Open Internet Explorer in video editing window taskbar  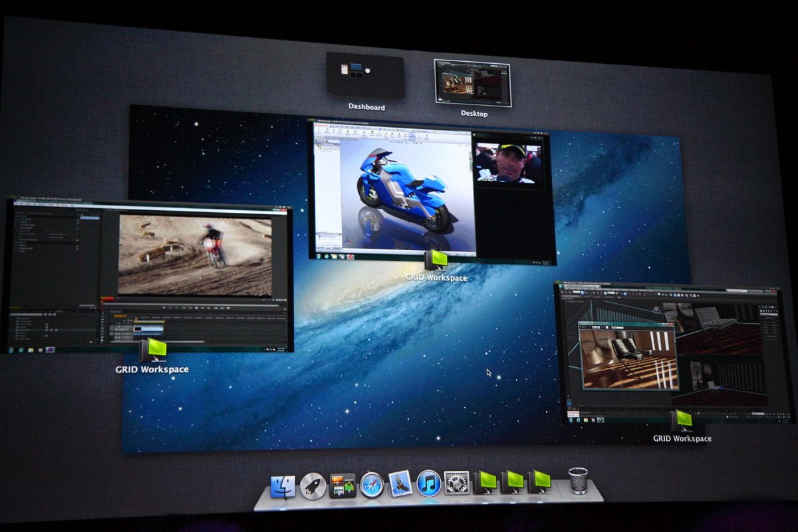point(21,350)
